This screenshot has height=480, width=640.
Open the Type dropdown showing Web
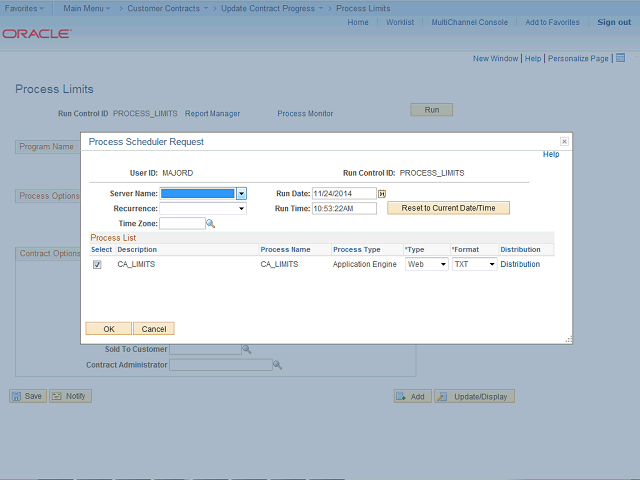point(443,265)
